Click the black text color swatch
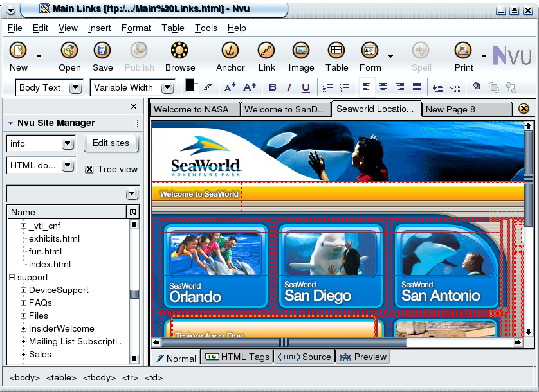Screen dimensions: 539x392 click(190, 85)
